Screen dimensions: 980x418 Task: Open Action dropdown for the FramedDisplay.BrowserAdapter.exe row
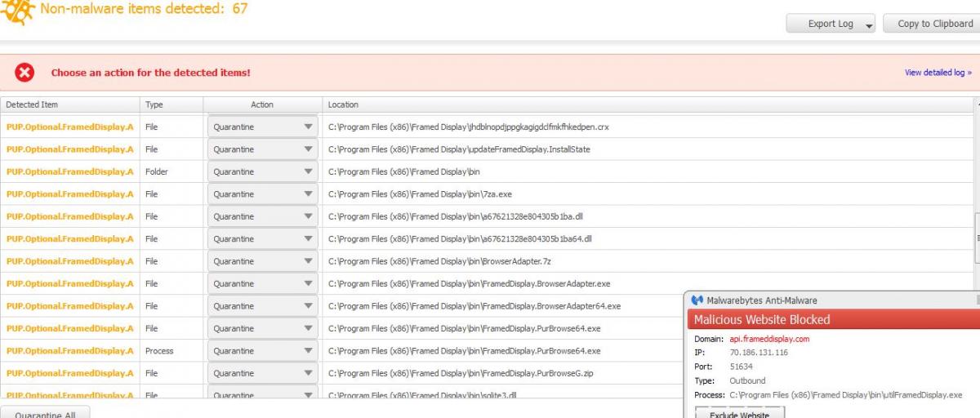[x=263, y=284]
